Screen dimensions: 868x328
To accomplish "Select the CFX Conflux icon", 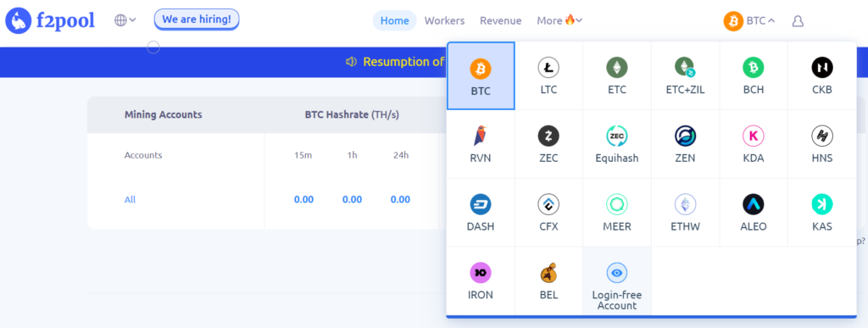I will pos(548,204).
